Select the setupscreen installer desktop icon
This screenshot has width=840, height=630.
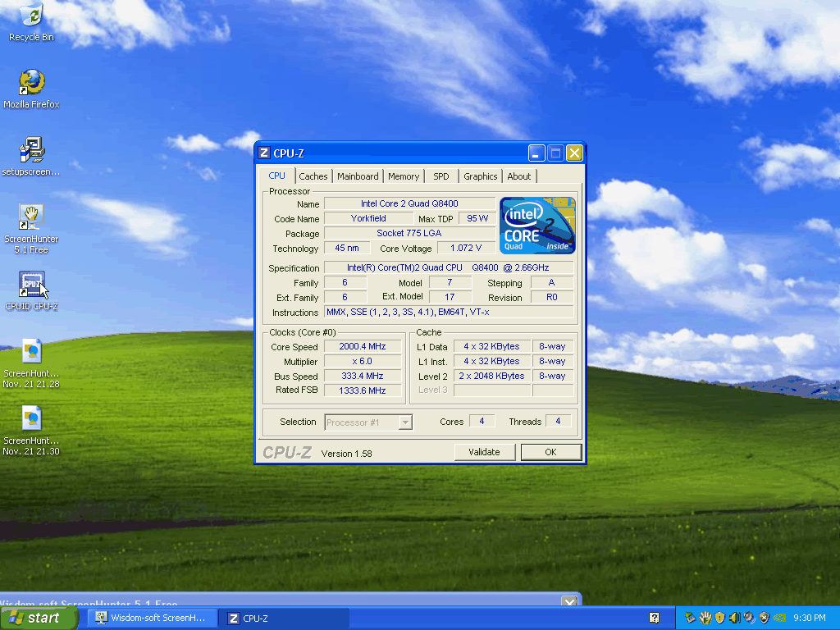(x=31, y=157)
